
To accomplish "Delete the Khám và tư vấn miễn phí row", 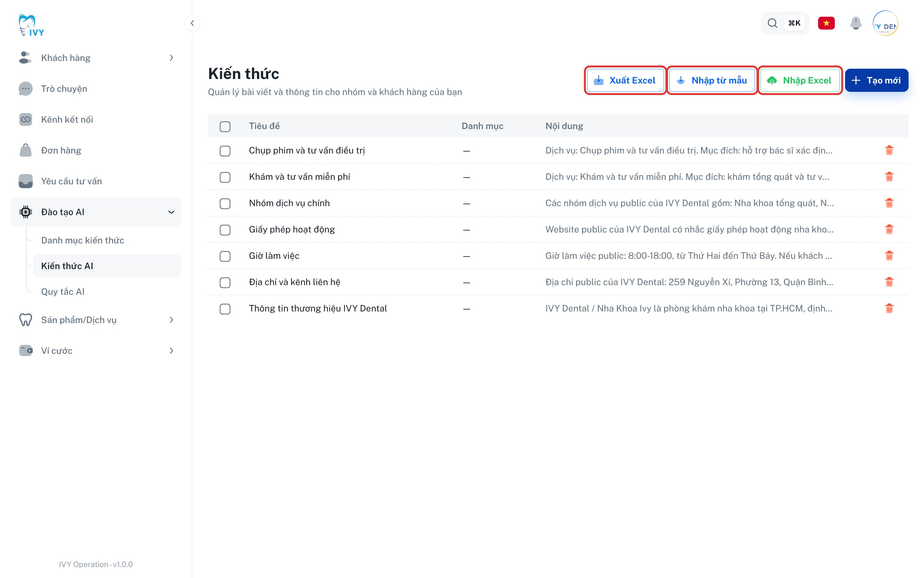I will pyautogui.click(x=889, y=177).
